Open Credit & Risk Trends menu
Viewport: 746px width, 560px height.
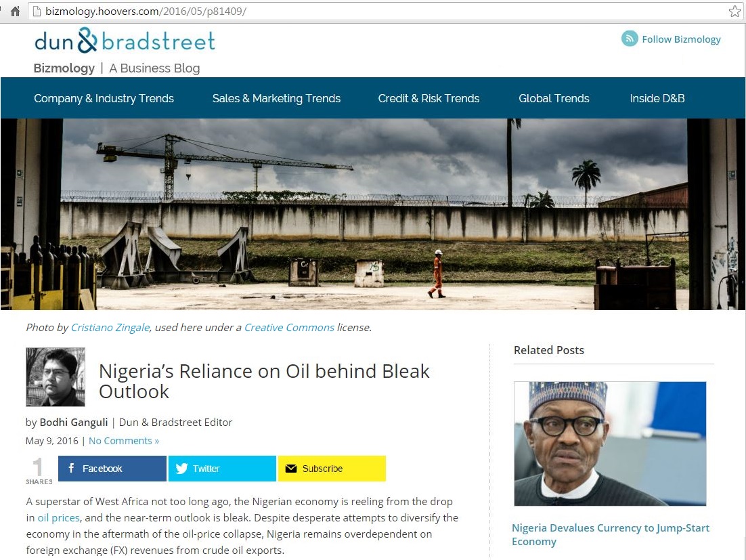coord(429,98)
